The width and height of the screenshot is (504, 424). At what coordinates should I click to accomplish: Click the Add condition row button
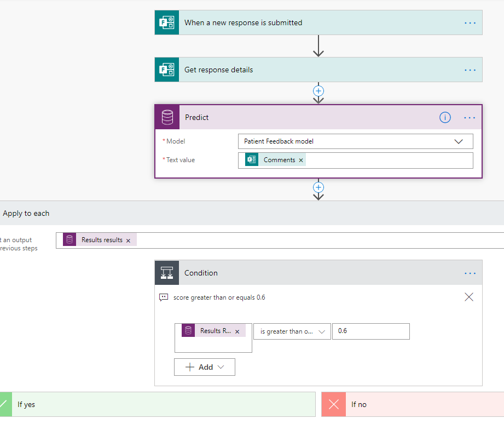click(205, 367)
